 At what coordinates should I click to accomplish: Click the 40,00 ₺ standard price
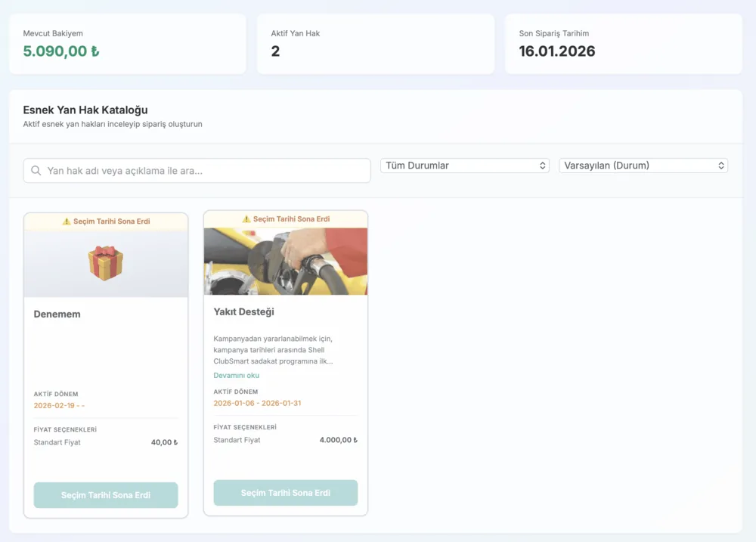[x=164, y=442]
